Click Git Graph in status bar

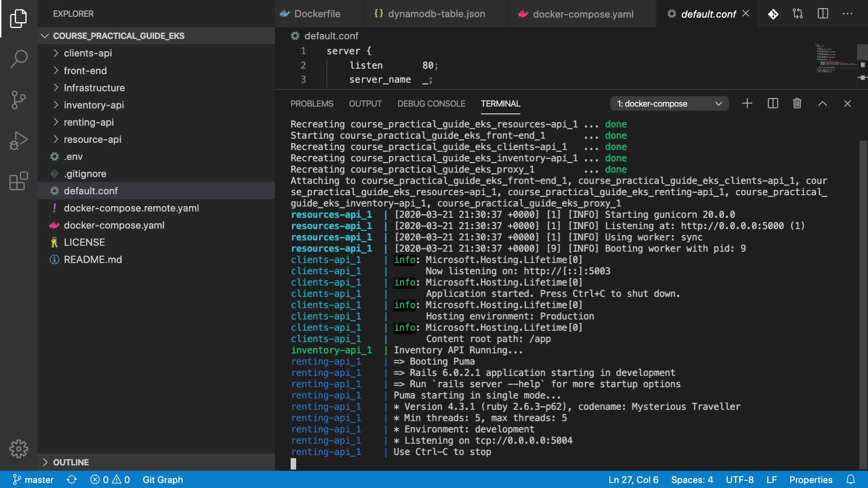coord(163,479)
